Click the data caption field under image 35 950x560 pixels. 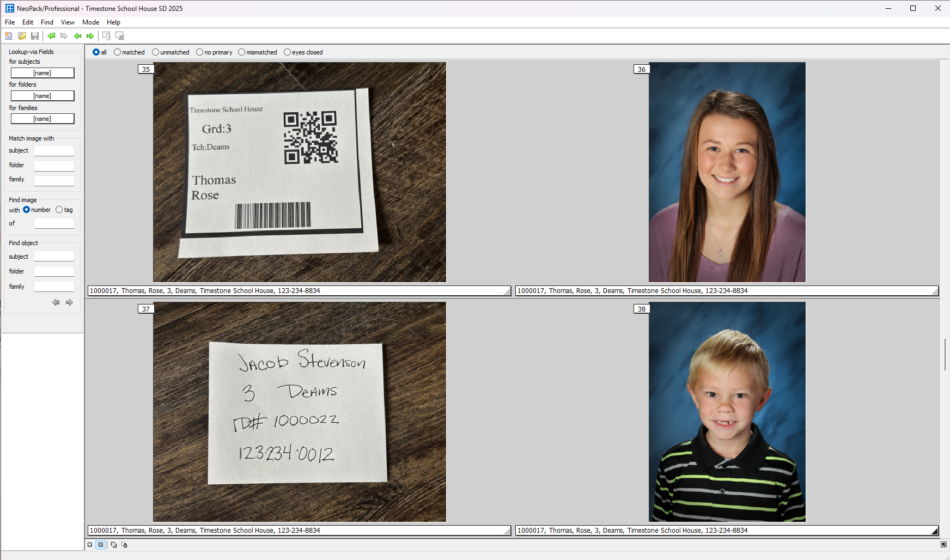(299, 291)
